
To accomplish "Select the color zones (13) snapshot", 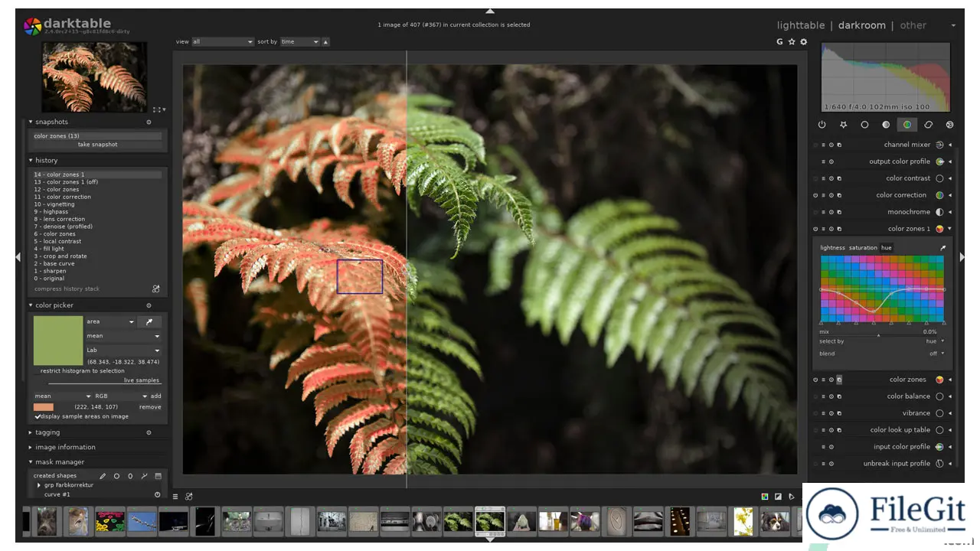I will pyautogui.click(x=97, y=136).
